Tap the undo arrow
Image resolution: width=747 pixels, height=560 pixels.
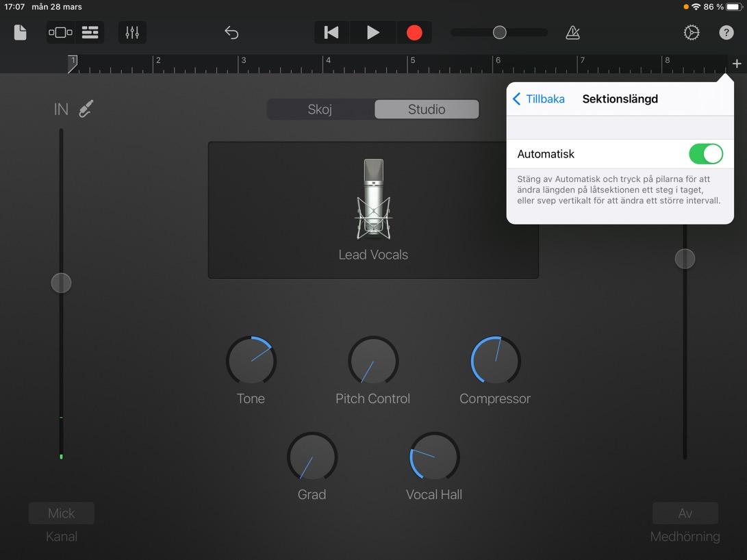[x=231, y=32]
